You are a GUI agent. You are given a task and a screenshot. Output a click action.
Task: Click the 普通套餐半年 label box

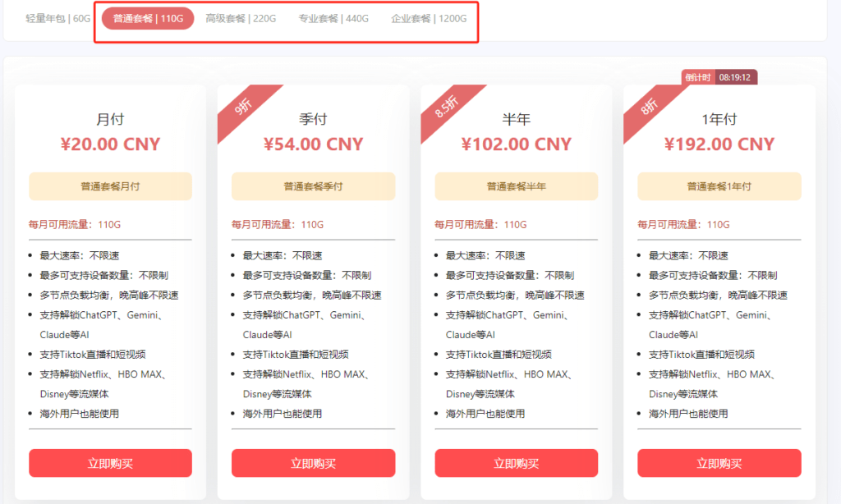tap(517, 186)
